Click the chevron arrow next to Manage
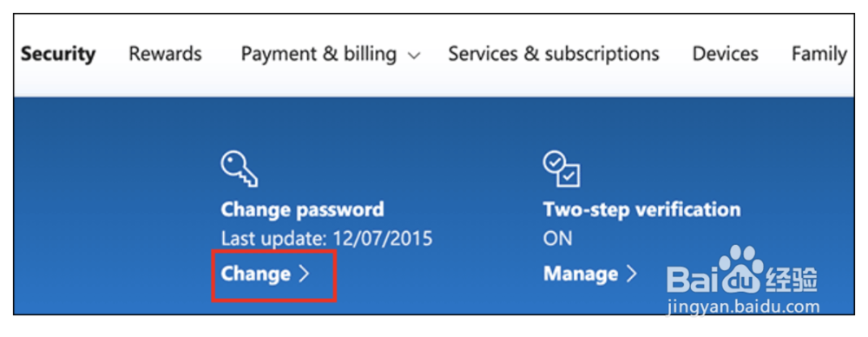The width and height of the screenshot is (868, 337). (x=632, y=274)
